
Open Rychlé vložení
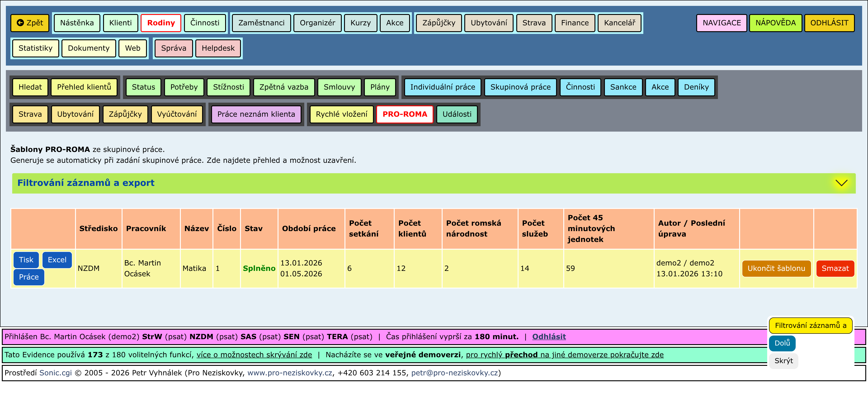[341, 114]
